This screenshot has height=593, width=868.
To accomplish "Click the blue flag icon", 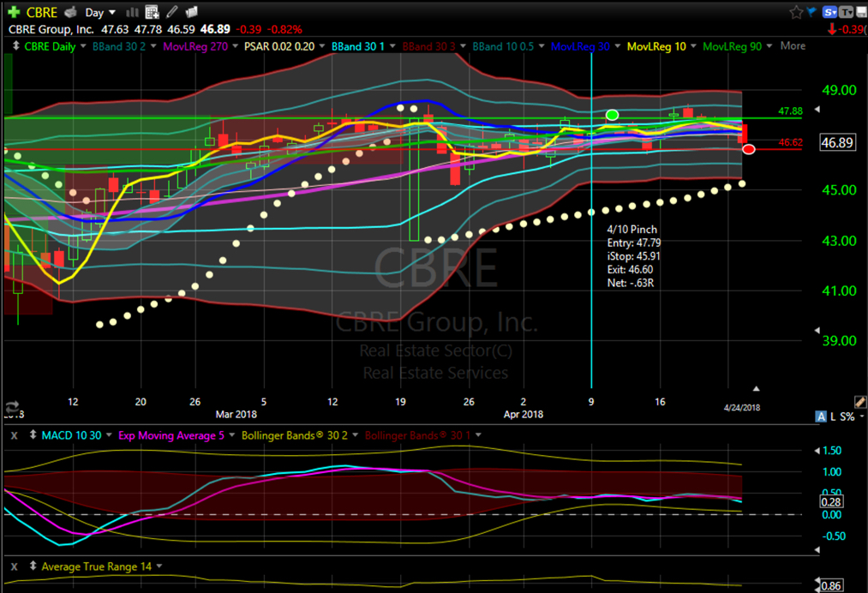I will (812, 12).
